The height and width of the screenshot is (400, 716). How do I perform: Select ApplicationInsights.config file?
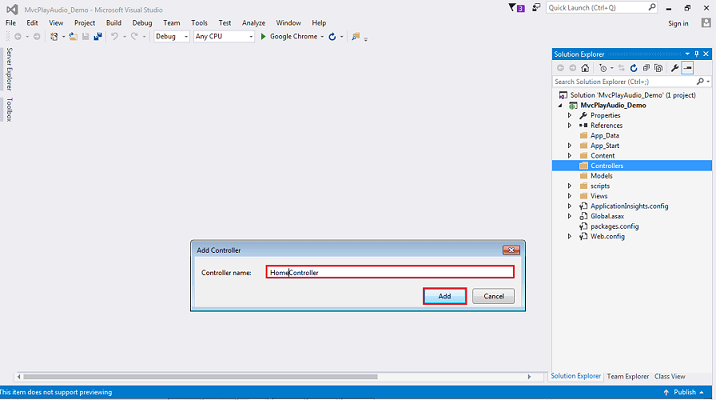click(x=629, y=206)
